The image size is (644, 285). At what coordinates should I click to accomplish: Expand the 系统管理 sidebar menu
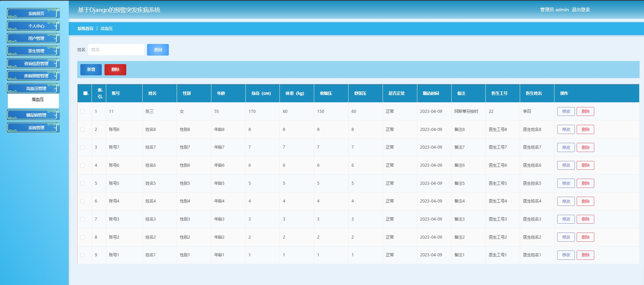tap(33, 127)
